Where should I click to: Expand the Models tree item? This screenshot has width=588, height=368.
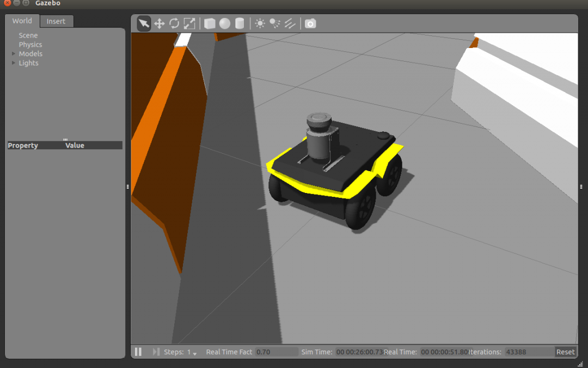coord(14,53)
